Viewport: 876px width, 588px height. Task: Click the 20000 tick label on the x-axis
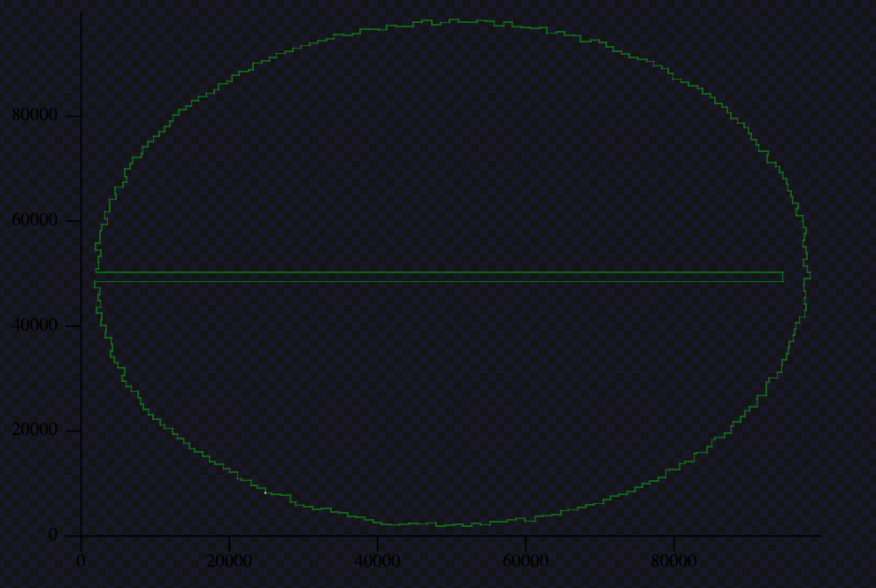pyautogui.click(x=229, y=561)
